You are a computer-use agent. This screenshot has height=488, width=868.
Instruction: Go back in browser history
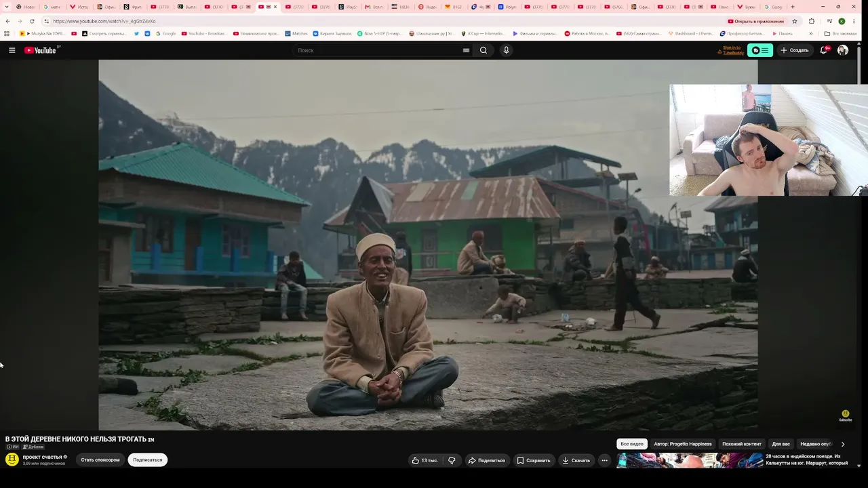[x=7, y=21]
